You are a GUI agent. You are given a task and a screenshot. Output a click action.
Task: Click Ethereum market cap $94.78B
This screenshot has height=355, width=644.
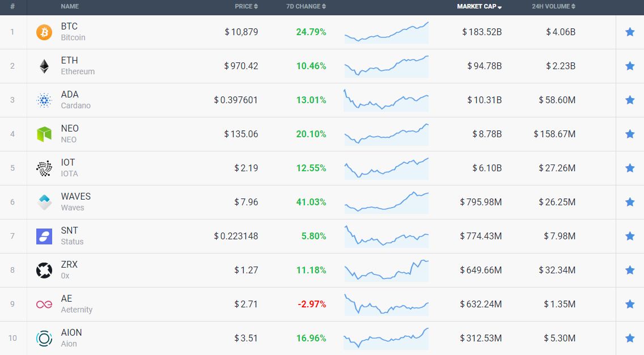click(x=484, y=66)
